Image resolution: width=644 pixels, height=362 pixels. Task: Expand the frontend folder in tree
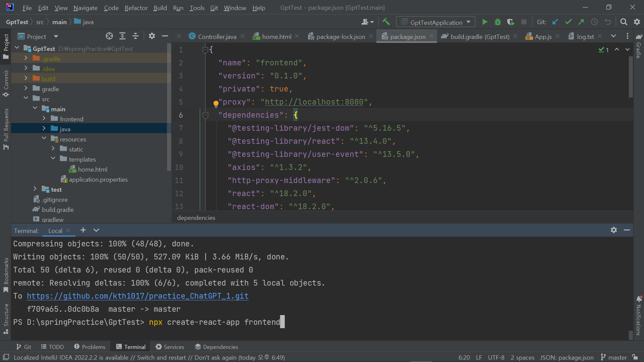(44, 119)
